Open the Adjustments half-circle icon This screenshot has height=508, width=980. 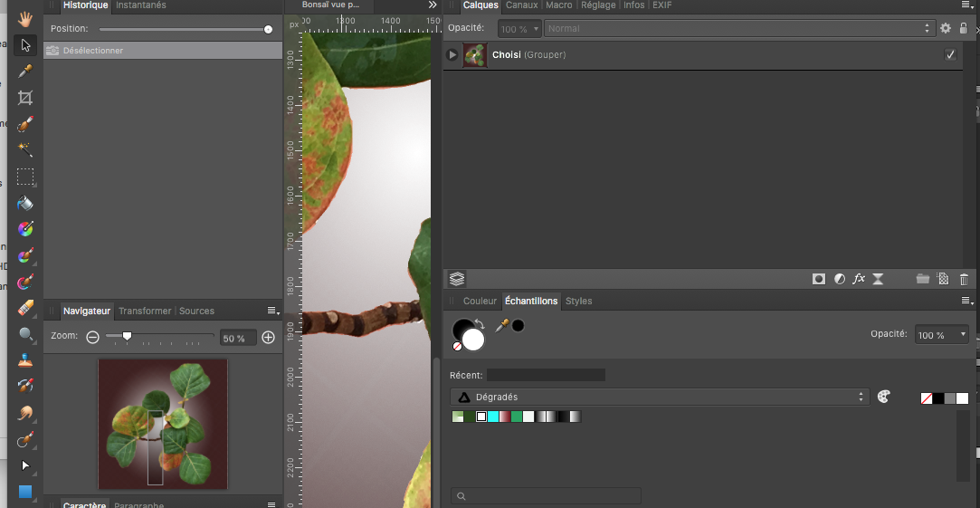[840, 279]
